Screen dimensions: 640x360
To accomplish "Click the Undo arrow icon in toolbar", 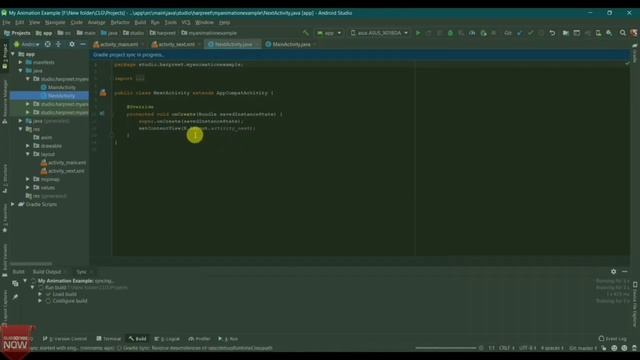I will click(552, 33).
